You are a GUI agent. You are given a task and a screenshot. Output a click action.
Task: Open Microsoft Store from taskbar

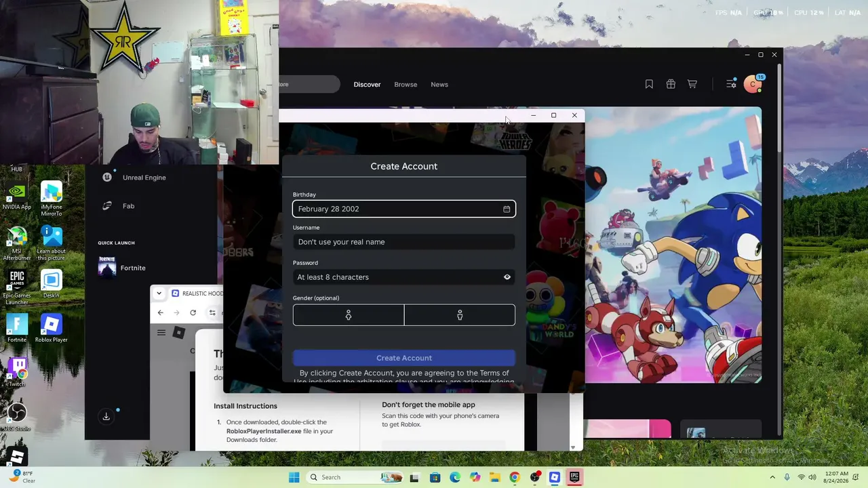click(435, 477)
